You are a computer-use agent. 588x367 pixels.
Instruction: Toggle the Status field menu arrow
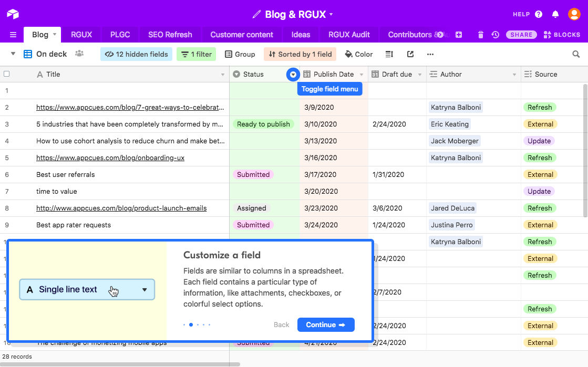pyautogui.click(x=293, y=75)
